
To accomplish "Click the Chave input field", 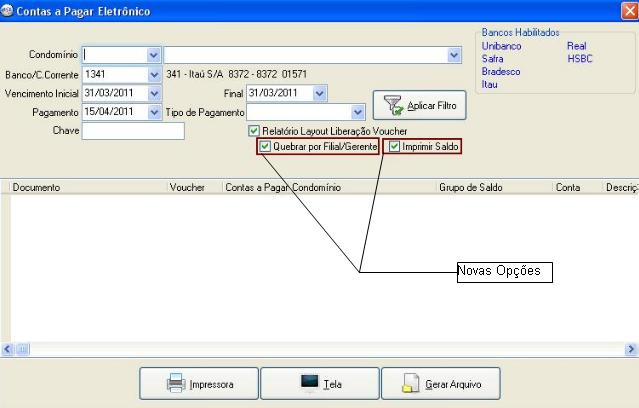I will click(134, 131).
